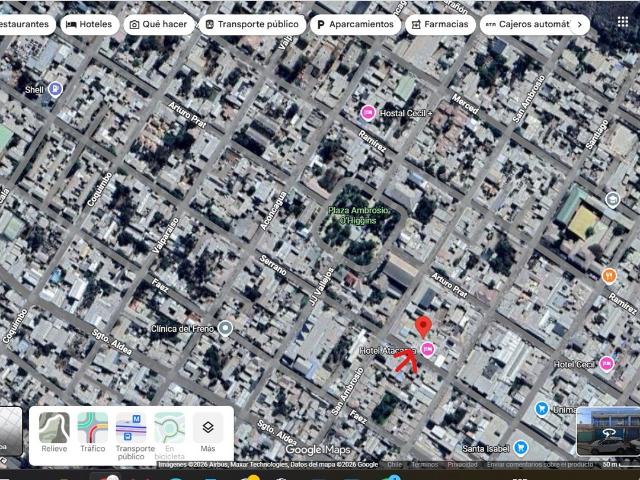Click the school graduation cap marker

tap(612, 200)
